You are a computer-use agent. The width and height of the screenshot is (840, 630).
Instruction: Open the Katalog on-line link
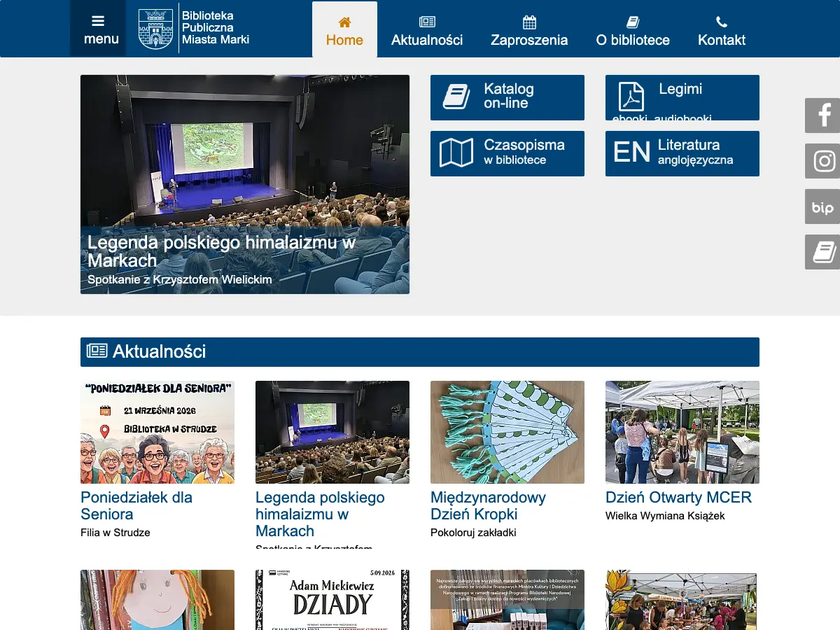coord(507,97)
